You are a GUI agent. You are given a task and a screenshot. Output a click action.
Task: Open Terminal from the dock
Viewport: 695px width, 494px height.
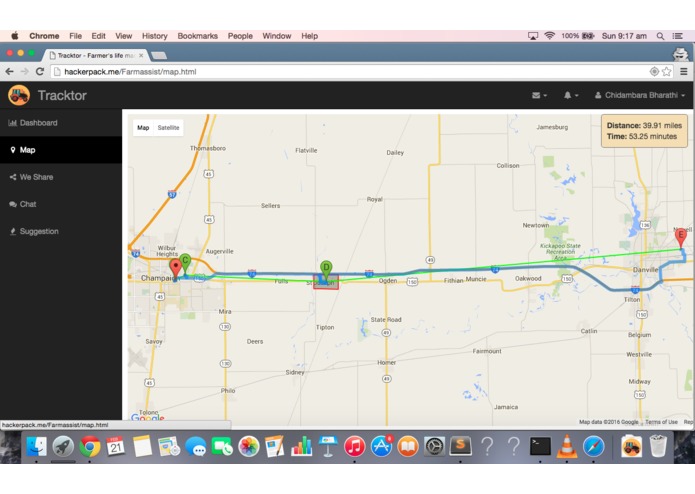click(540, 446)
